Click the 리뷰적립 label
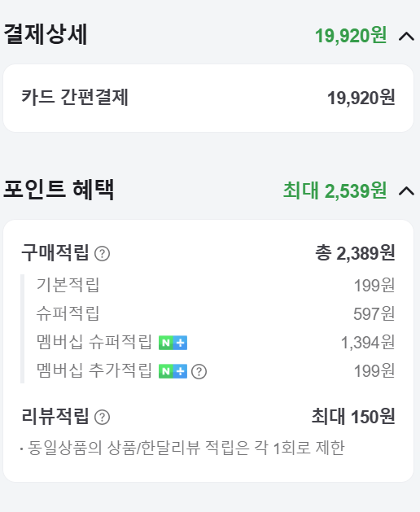420x512 pixels. coord(55,416)
